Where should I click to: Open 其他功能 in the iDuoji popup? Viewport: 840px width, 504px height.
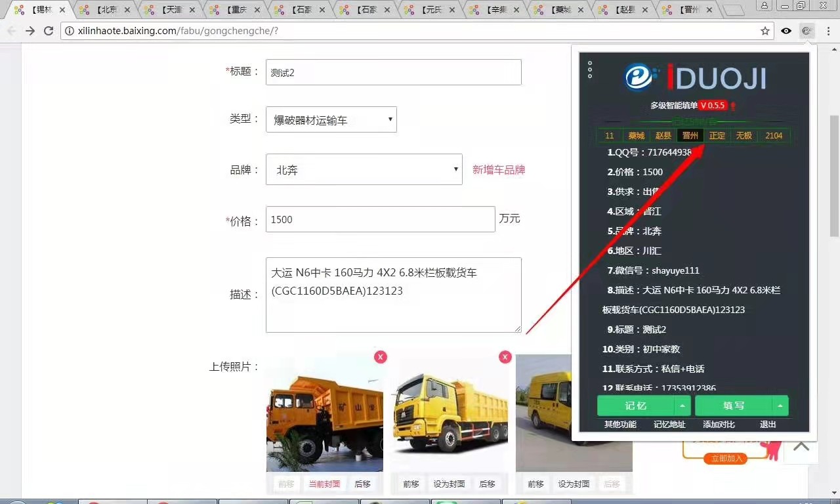coord(620,425)
